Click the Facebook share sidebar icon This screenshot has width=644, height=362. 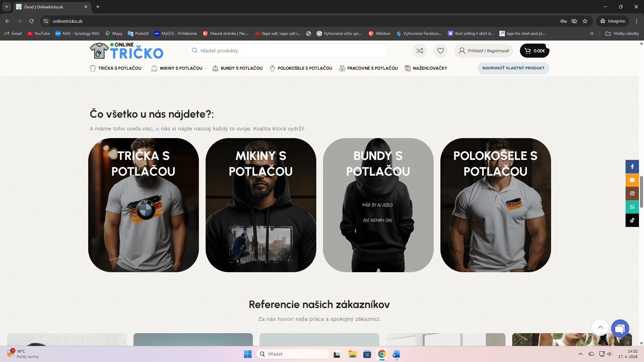click(632, 167)
